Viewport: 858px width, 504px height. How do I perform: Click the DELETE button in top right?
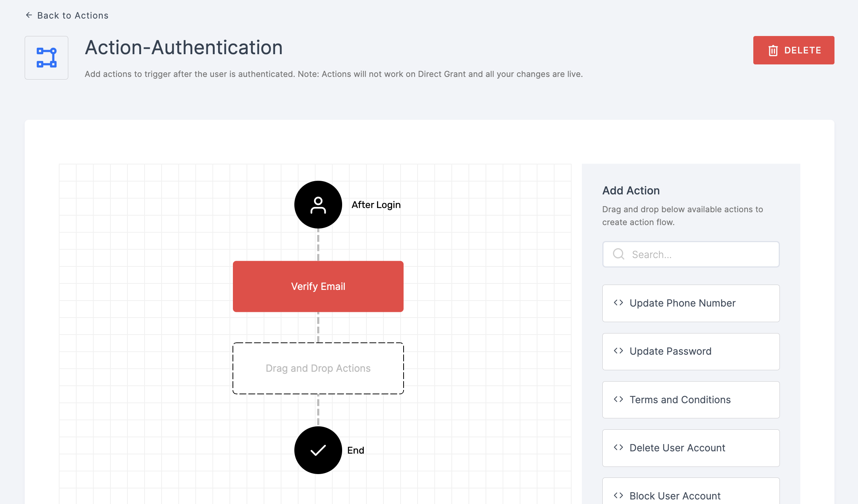point(794,50)
